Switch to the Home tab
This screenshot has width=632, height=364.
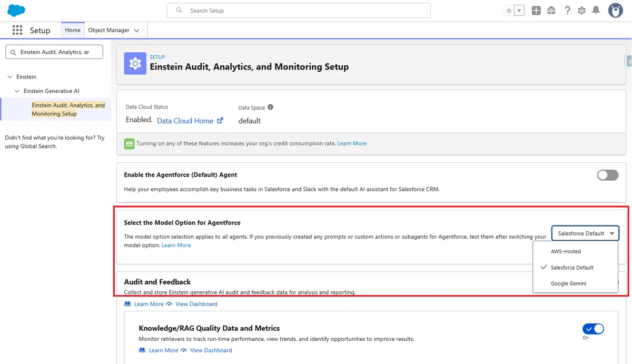point(73,30)
